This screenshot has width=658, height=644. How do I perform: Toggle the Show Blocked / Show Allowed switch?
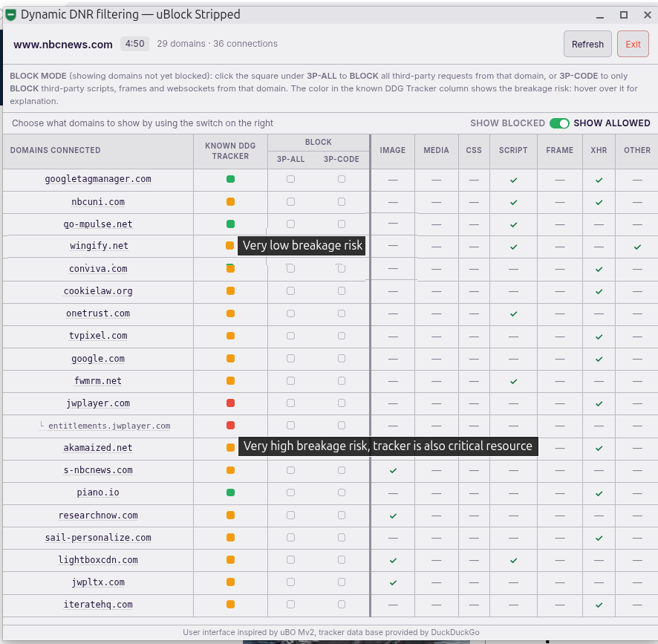coord(559,123)
